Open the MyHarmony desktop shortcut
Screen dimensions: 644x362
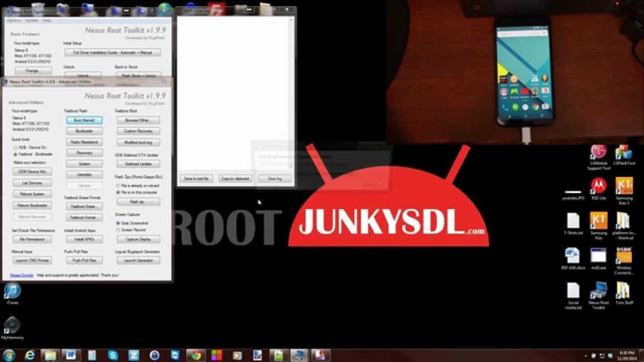[x=12, y=328]
